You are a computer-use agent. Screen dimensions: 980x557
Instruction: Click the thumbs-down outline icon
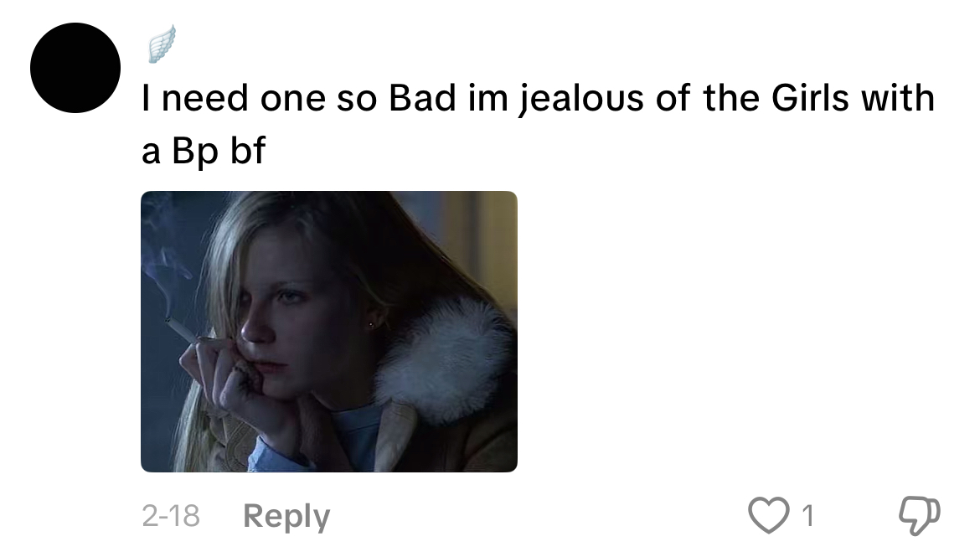[x=920, y=515]
